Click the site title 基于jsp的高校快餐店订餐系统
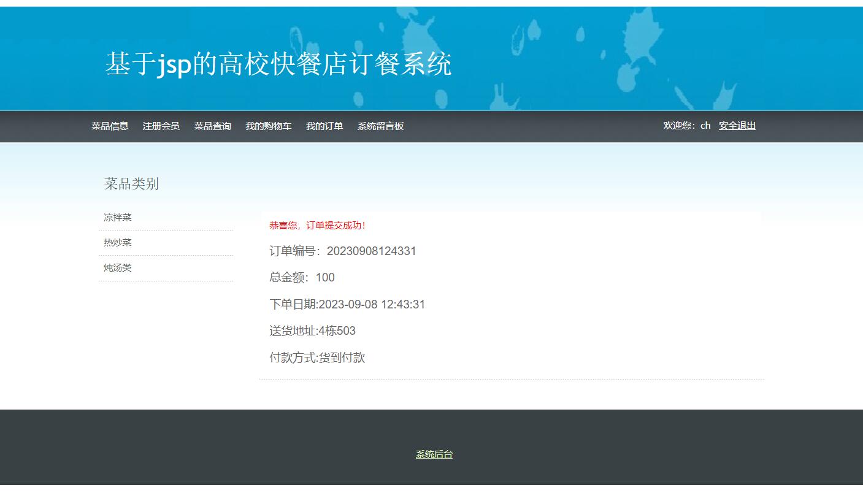 (x=278, y=64)
